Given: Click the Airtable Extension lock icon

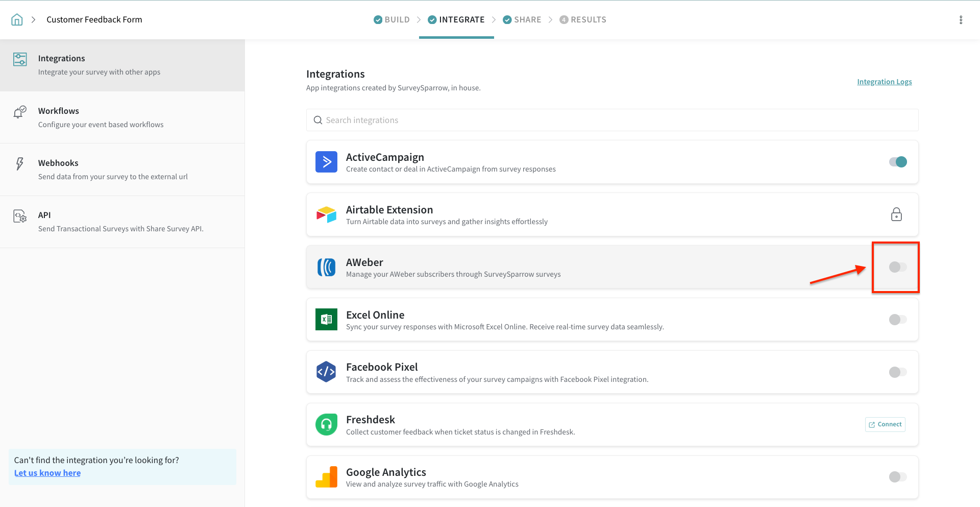Looking at the screenshot, I should pyautogui.click(x=896, y=214).
